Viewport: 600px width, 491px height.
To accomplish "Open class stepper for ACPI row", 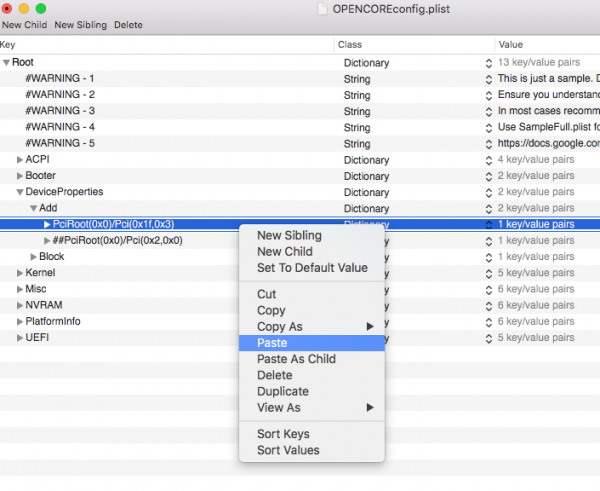I will coord(489,160).
